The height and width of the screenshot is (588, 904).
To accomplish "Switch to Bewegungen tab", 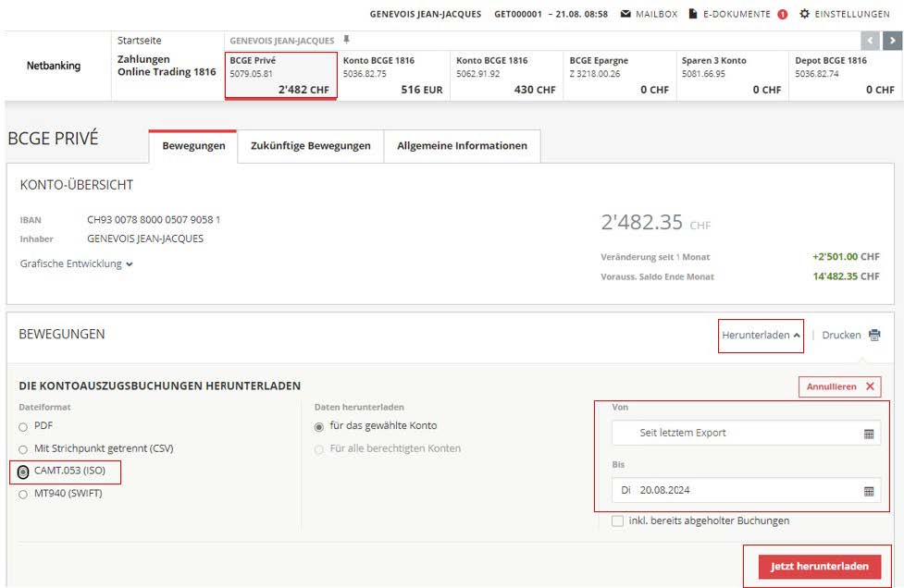I will [193, 146].
